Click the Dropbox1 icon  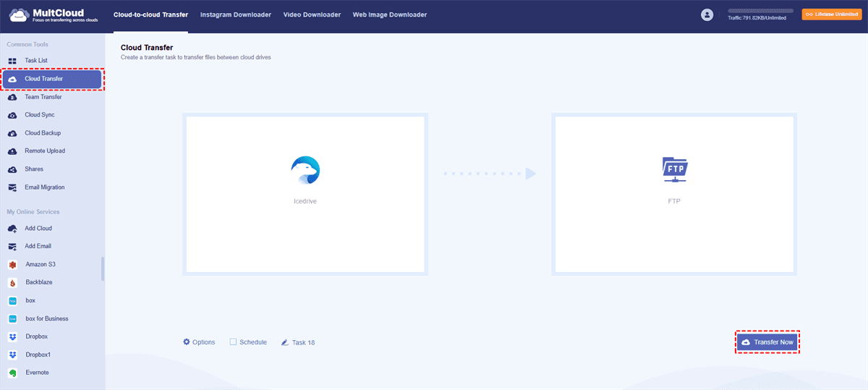[x=12, y=355]
